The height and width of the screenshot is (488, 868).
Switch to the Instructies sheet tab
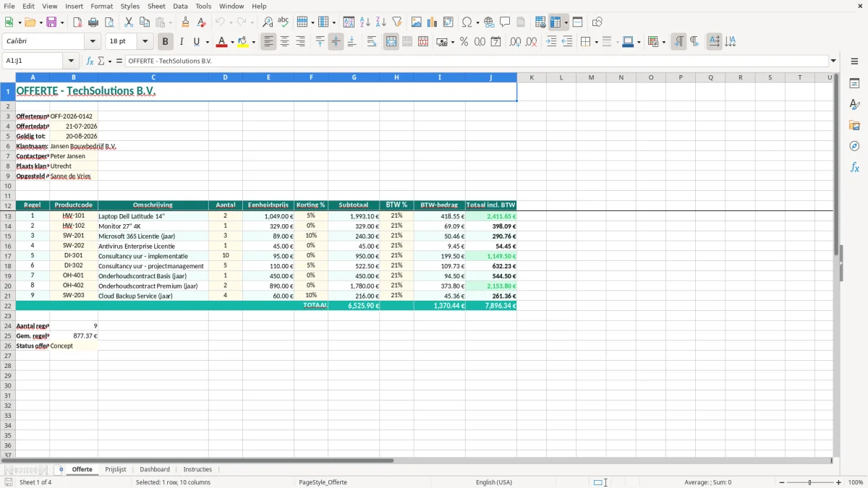coord(197,469)
